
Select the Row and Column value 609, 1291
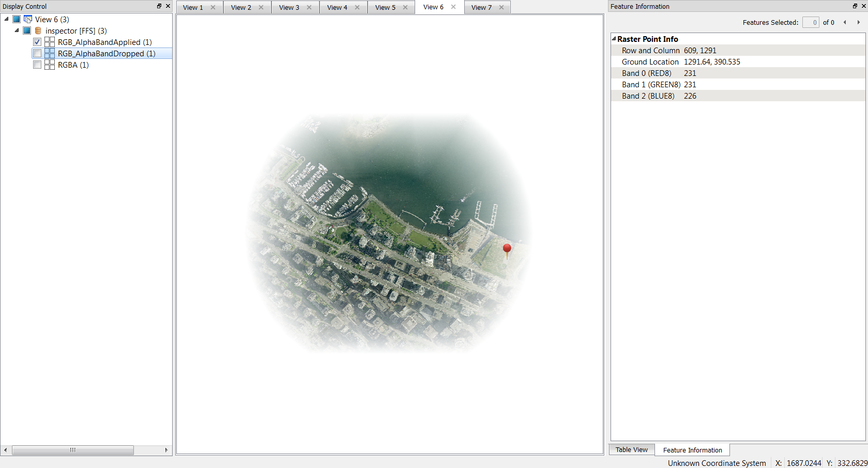point(700,50)
